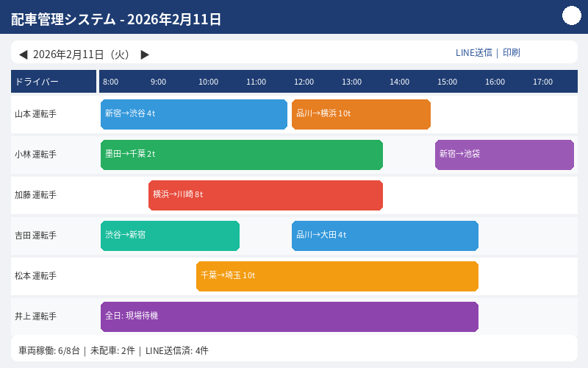Go to next day with right arrow
The image size is (588, 368).
tap(145, 54)
